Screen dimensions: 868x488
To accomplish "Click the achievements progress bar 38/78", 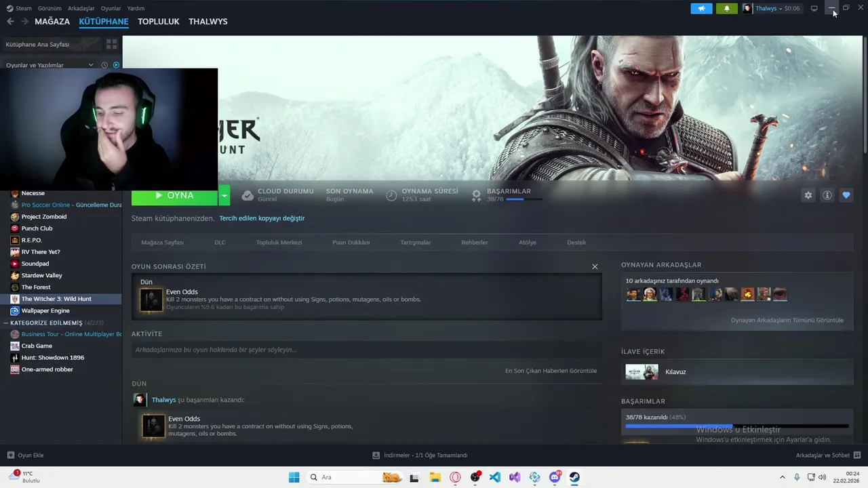I will (737, 426).
